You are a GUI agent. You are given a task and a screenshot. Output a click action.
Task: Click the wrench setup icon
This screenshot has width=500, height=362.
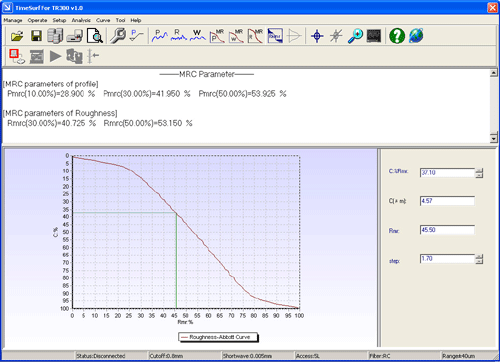click(x=118, y=36)
